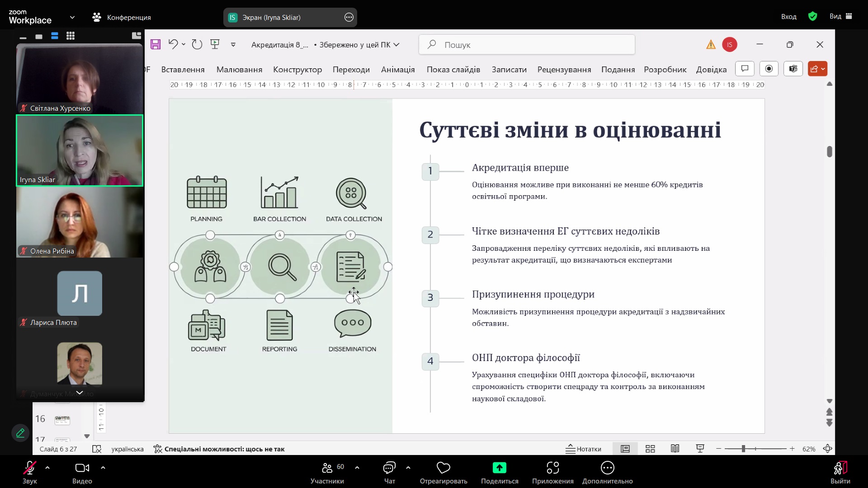
Task: Unmute microphone with the Звук button
Action: pyautogui.click(x=30, y=468)
